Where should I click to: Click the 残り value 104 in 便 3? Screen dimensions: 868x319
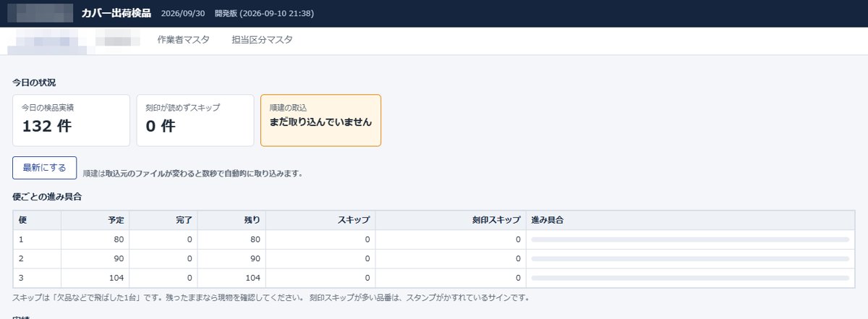tap(253, 278)
